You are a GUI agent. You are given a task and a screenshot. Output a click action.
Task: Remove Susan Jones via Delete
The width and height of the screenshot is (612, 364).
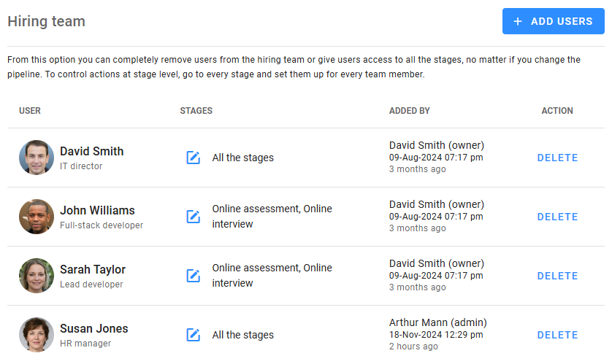pyautogui.click(x=557, y=335)
